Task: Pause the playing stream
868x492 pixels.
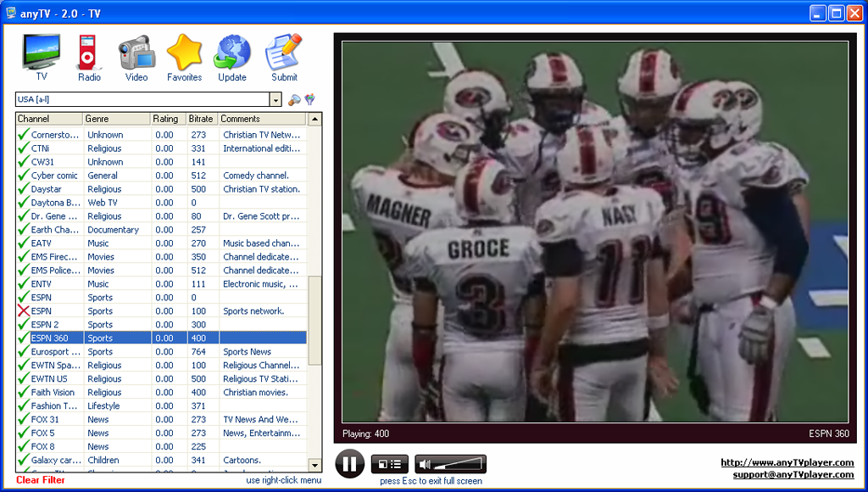Action: point(349,464)
